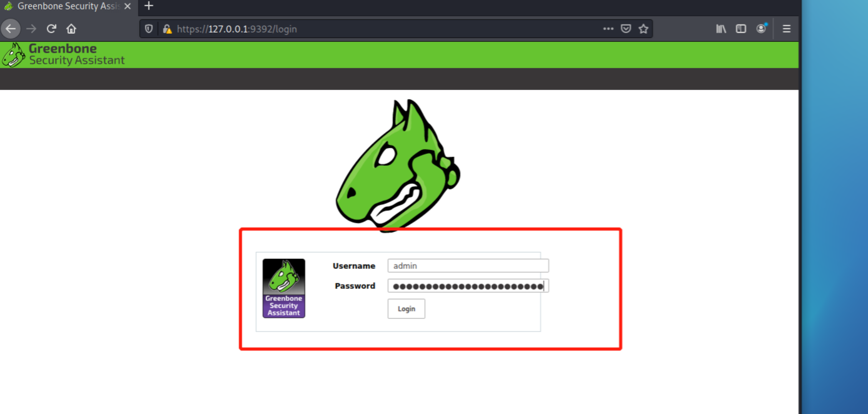Open the Firefox account avatar icon
Screen dimensions: 868x414
(761, 29)
